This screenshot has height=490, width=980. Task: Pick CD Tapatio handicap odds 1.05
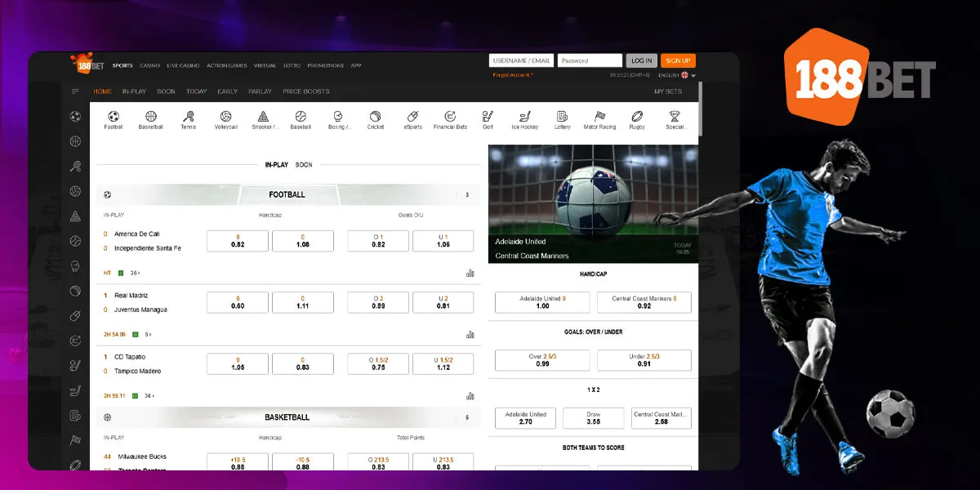pos(238,363)
